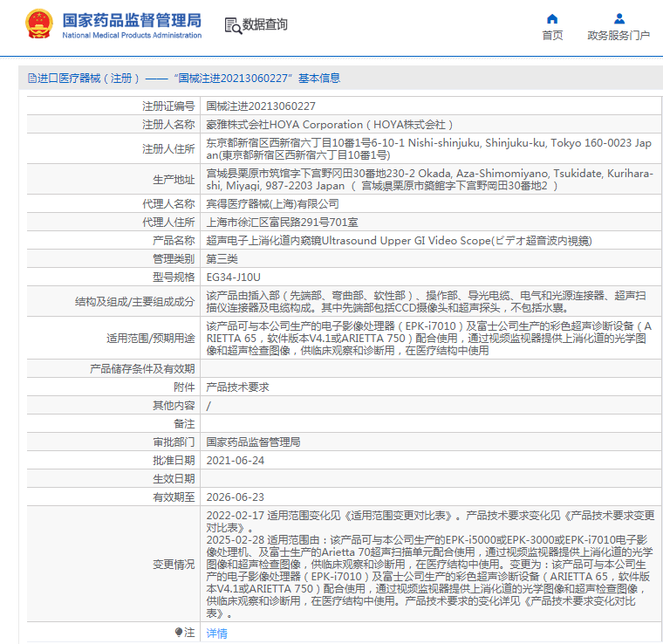Open the 数据查询 search icon
Viewport: 663px width, 644px height.
click(233, 25)
